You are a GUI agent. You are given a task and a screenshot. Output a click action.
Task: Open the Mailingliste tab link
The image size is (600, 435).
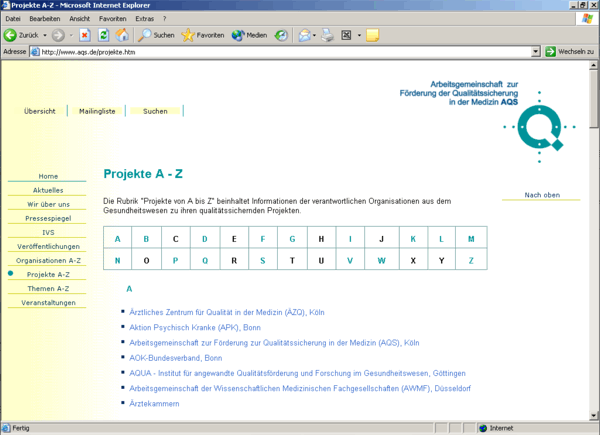pos(97,111)
